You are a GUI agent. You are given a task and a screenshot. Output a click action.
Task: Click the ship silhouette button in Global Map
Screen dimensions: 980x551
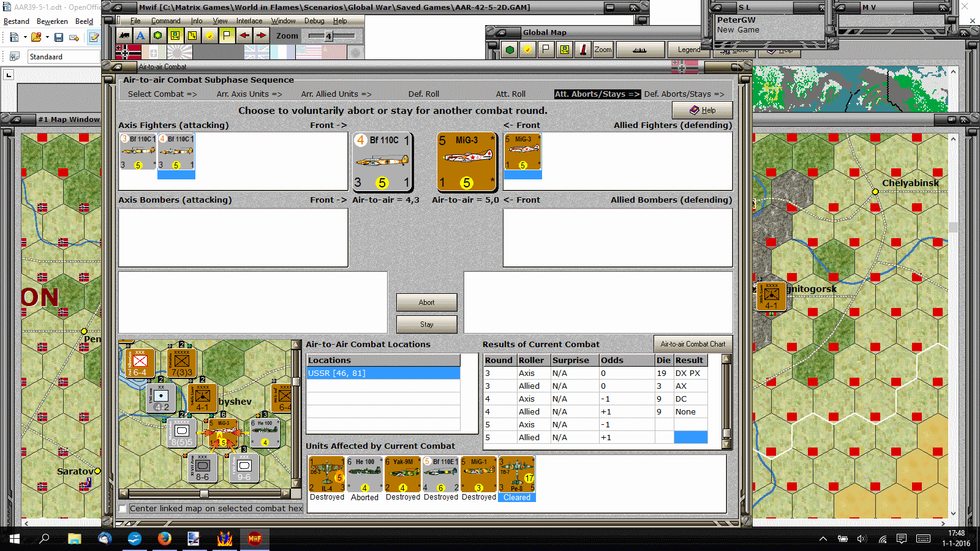coord(640,50)
